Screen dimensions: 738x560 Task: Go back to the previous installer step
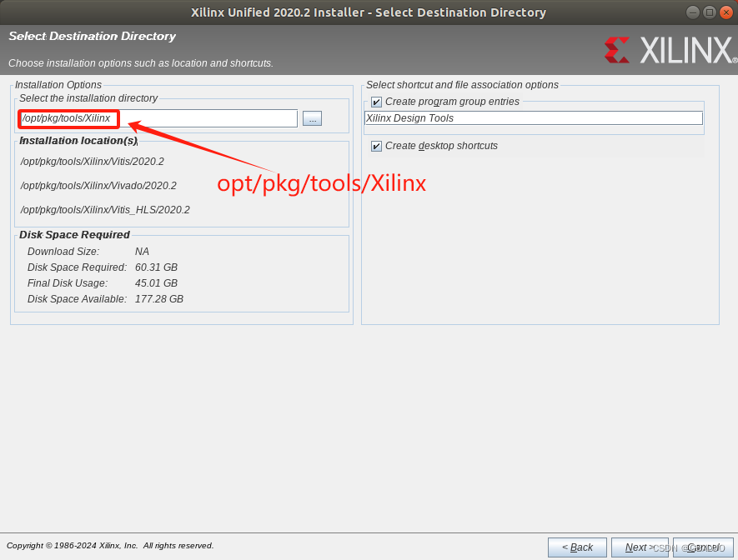(577, 547)
